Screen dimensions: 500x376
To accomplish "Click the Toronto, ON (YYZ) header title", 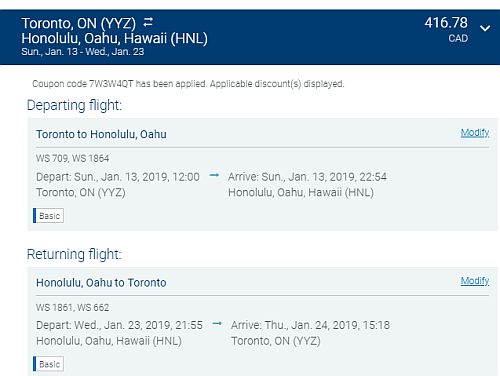I will pos(79,23).
